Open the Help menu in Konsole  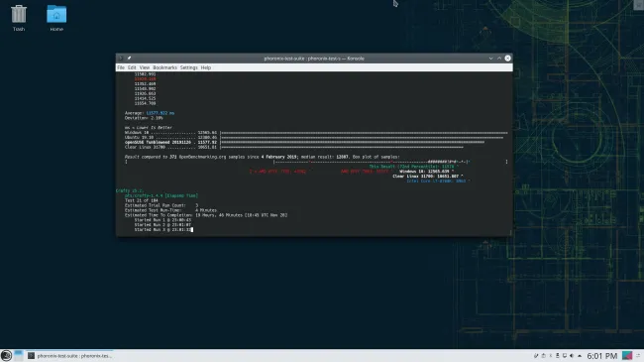(206, 67)
